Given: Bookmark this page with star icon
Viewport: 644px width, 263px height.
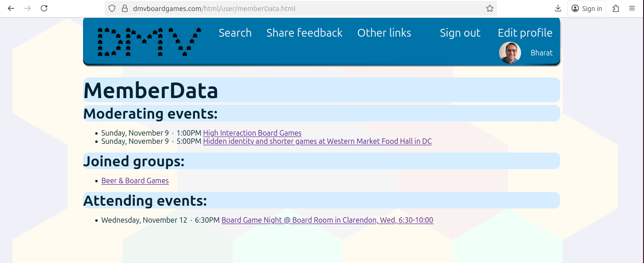Looking at the screenshot, I should (489, 8).
